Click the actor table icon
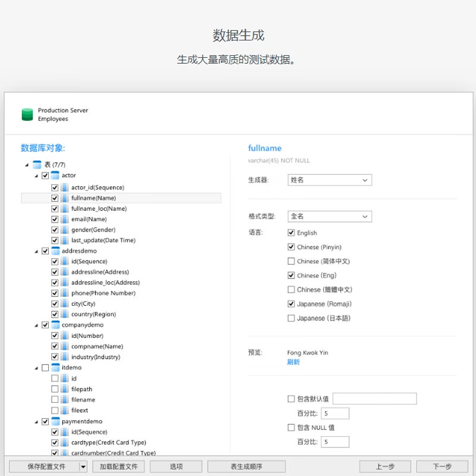Screen dimensions: 476x476 (55, 176)
